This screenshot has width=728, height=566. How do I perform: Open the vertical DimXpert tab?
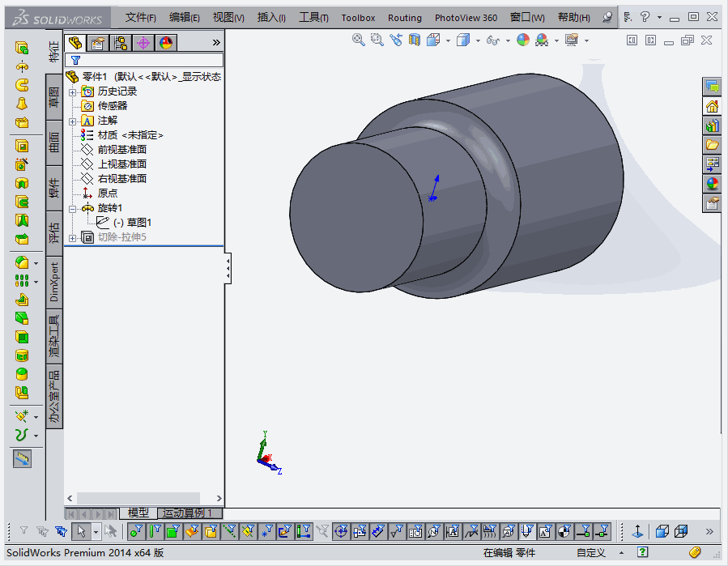[54, 282]
